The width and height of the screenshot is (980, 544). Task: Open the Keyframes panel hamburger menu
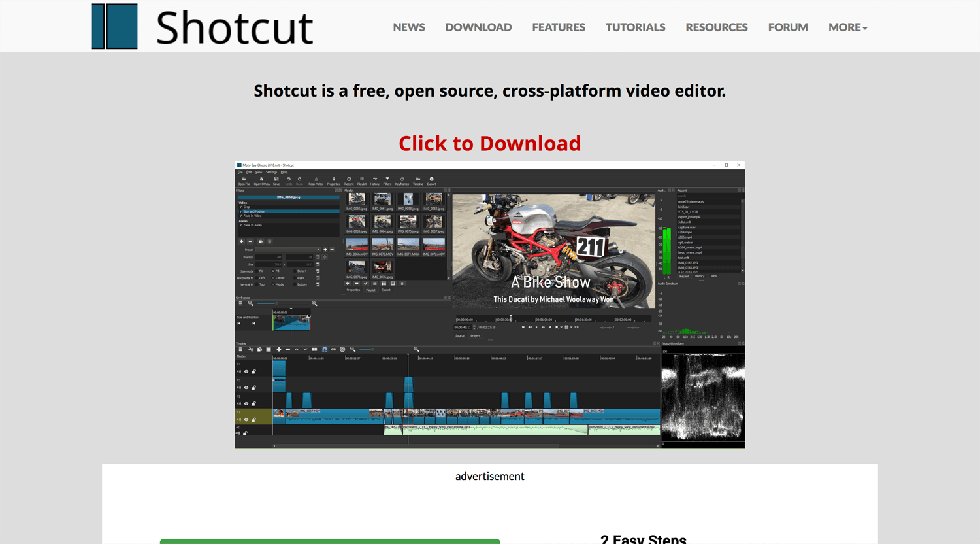(240, 303)
